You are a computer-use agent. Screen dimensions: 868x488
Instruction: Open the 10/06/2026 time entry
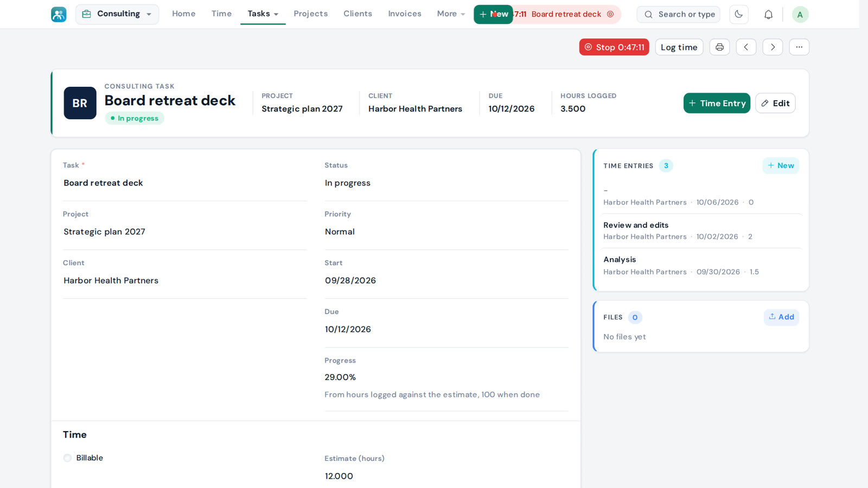(x=701, y=197)
